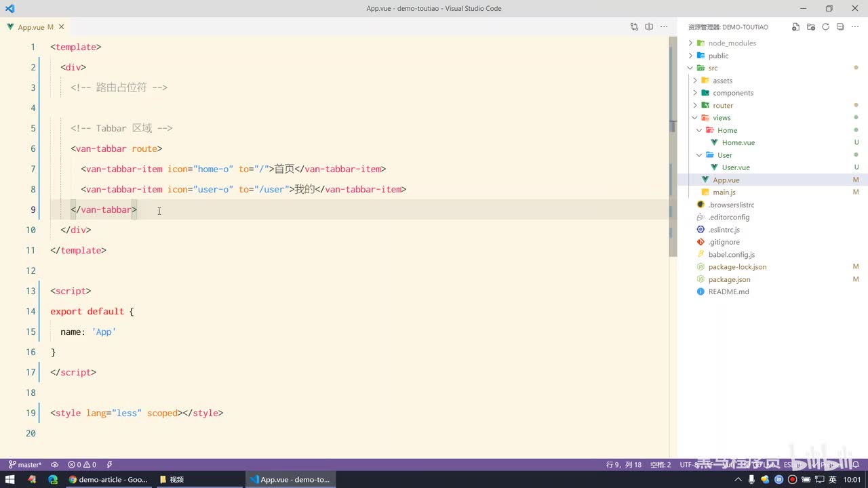Image resolution: width=868 pixels, height=488 pixels.
Task: Click the style lang less scoped line
Action: tap(136, 413)
